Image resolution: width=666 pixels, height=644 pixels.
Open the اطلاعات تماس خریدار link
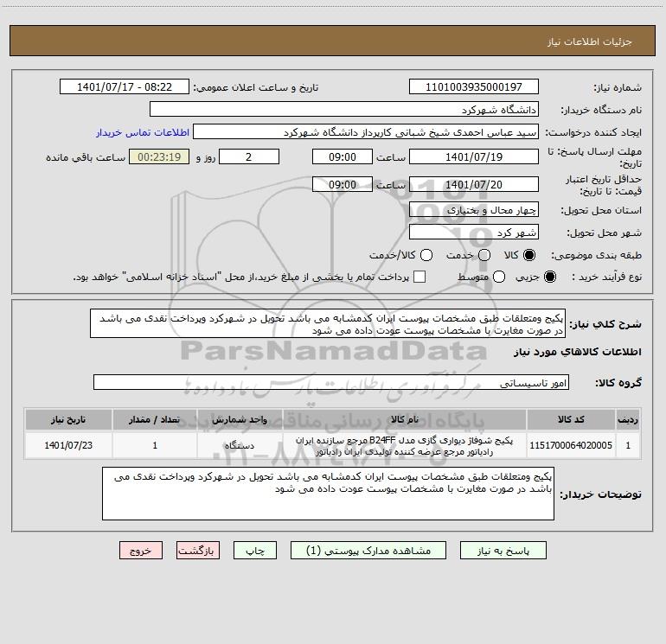[143, 132]
